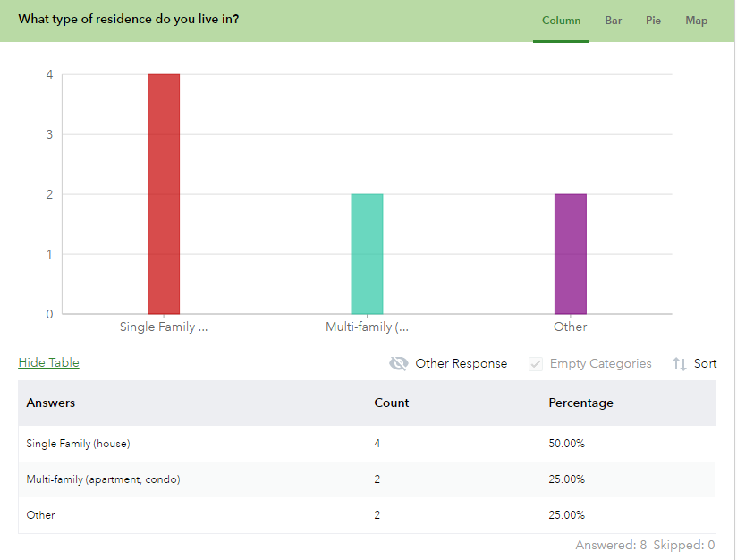The height and width of the screenshot is (560, 737).
Task: Click the Percentage column header
Action: (580, 403)
